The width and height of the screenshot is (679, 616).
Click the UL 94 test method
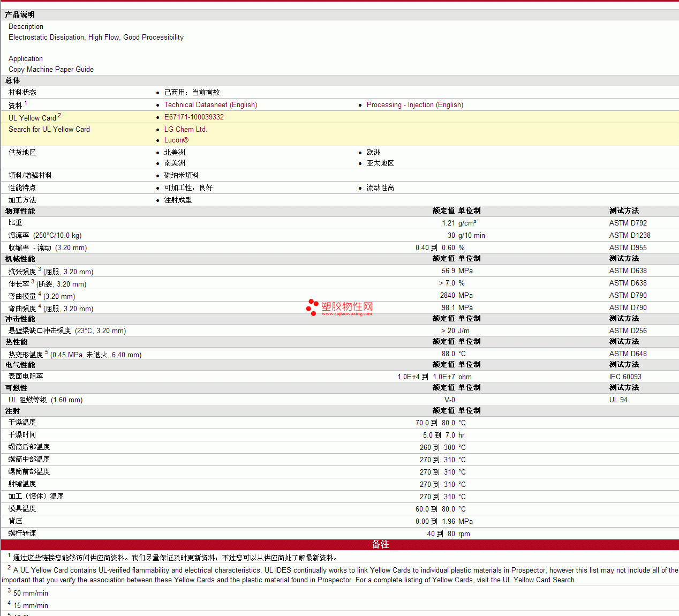click(618, 400)
